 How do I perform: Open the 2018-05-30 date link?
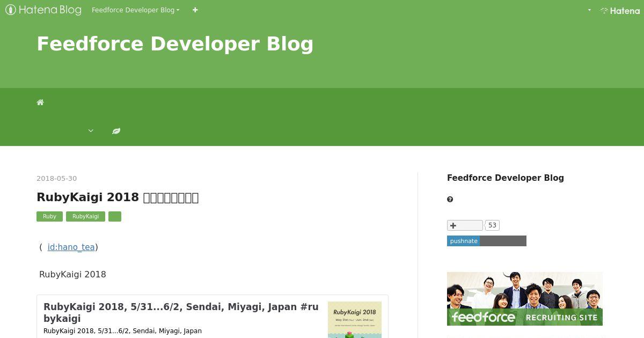pyautogui.click(x=56, y=178)
